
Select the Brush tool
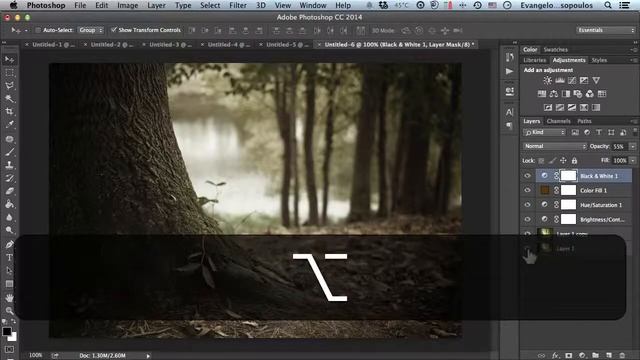pyautogui.click(x=9, y=152)
